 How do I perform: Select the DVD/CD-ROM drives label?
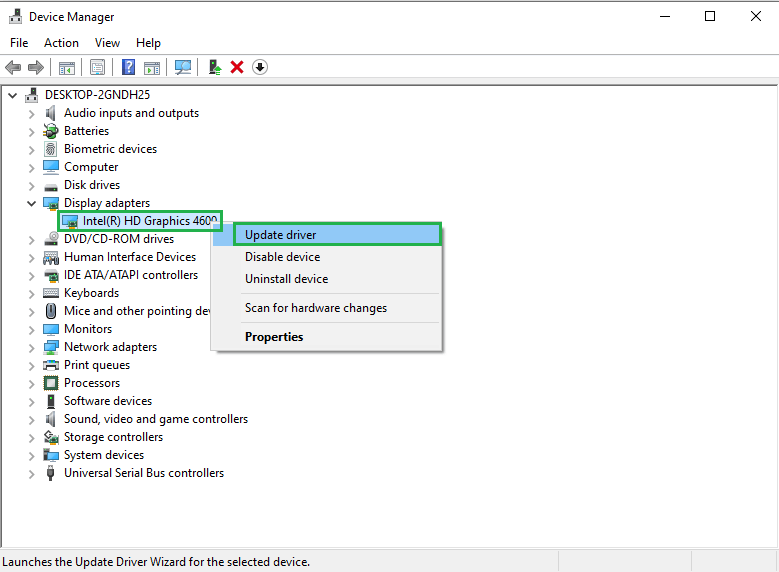click(119, 239)
